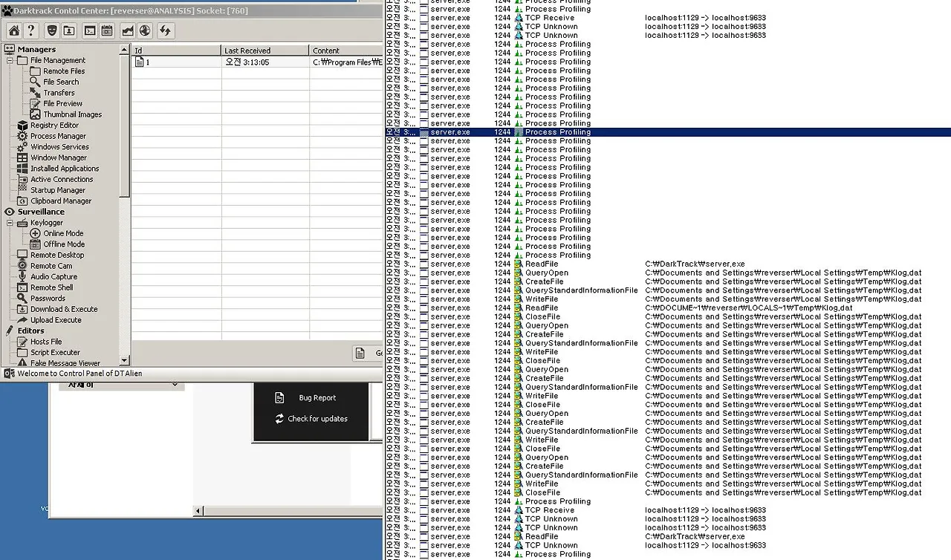The height and width of the screenshot is (560, 951).
Task: Select Audio Capture in the sidebar
Action: 53,276
